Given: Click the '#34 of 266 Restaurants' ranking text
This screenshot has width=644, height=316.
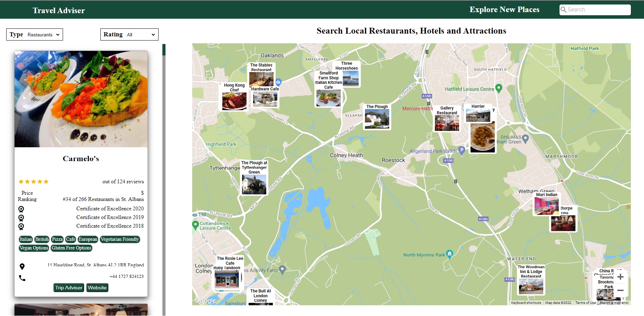Looking at the screenshot, I should tap(103, 199).
